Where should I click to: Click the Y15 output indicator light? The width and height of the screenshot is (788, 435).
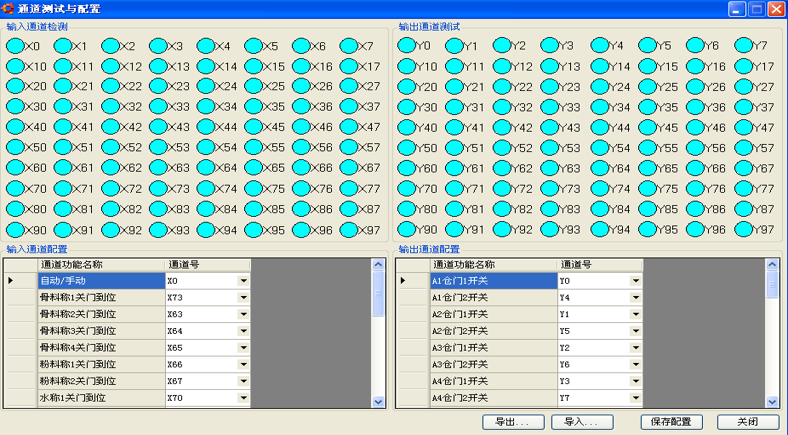pos(647,66)
